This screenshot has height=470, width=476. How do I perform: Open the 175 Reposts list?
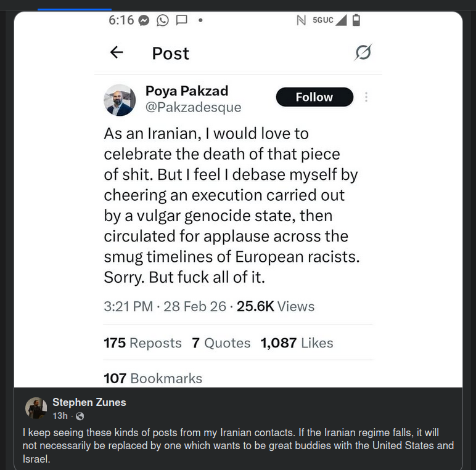click(x=142, y=343)
